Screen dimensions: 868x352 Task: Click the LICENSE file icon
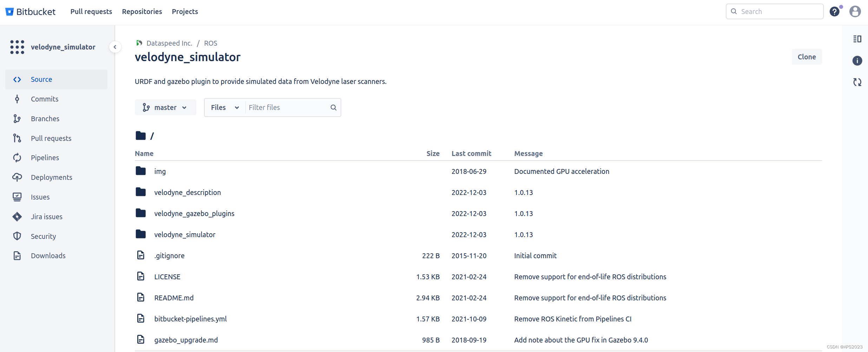(140, 276)
